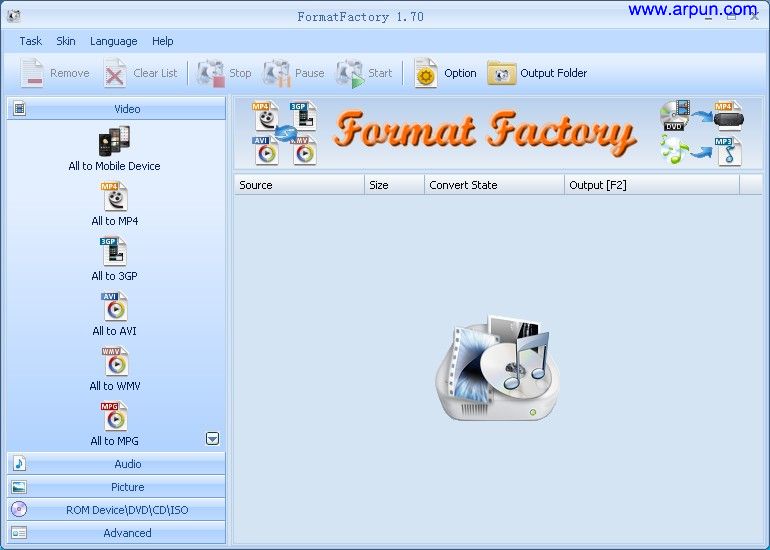
Task: Open the Skin menu
Action: [x=66, y=41]
